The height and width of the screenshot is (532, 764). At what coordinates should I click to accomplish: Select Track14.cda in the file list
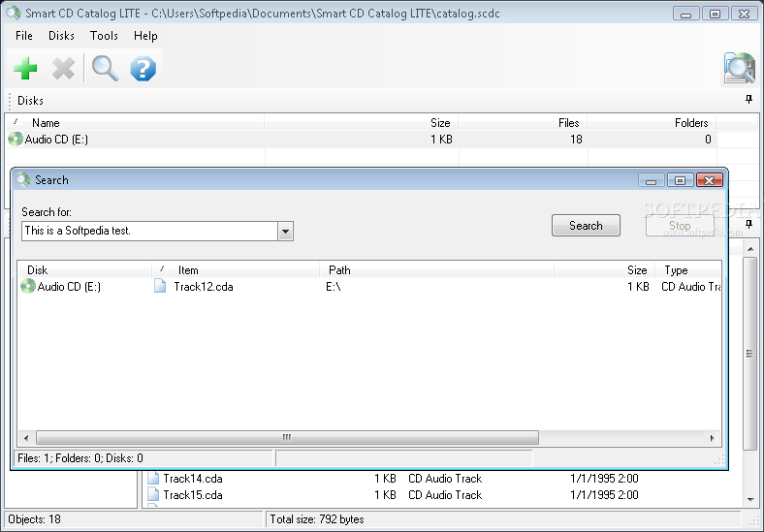pyautogui.click(x=193, y=479)
